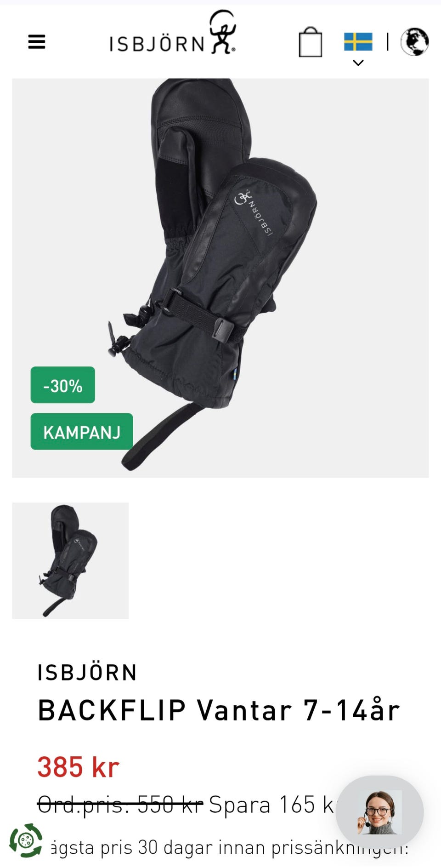
Task: Open the large mitten product photo
Action: (220, 278)
